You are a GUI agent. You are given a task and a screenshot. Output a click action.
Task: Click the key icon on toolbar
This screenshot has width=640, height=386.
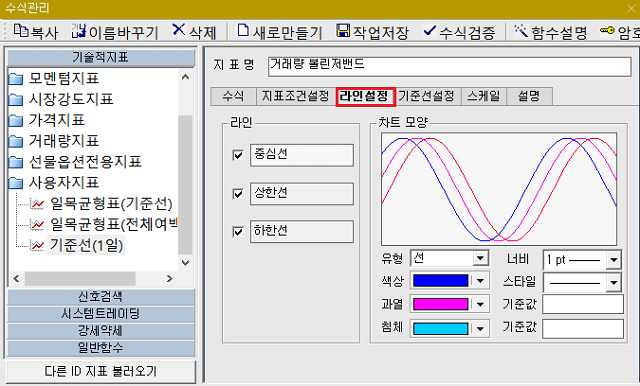[607, 31]
